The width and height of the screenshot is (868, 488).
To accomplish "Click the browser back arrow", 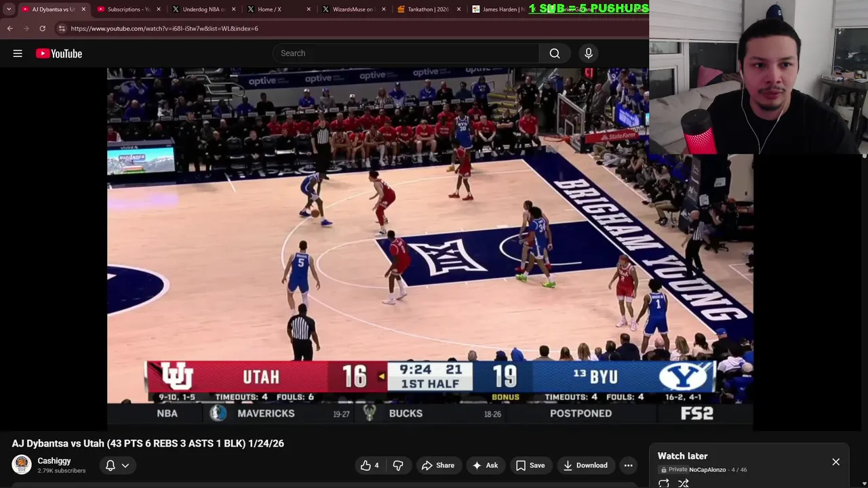I will pos(9,28).
